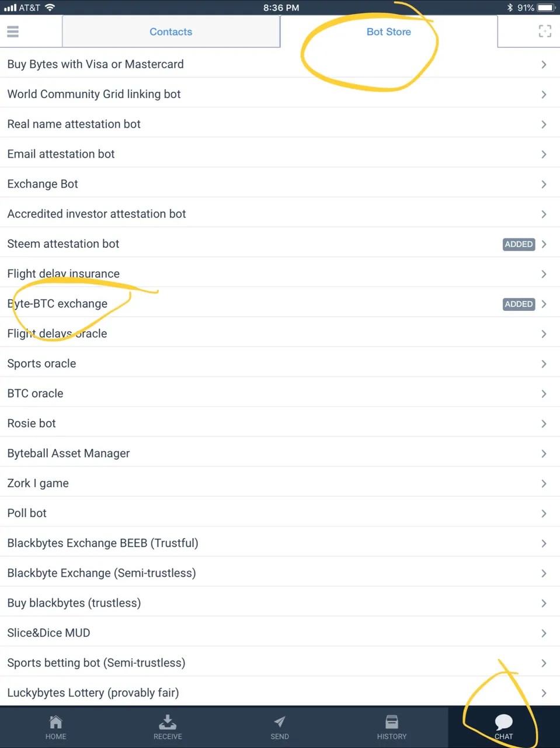The image size is (560, 748).
Task: Select Luckybytes Lottery (provably fair)
Action: pyautogui.click(x=280, y=692)
